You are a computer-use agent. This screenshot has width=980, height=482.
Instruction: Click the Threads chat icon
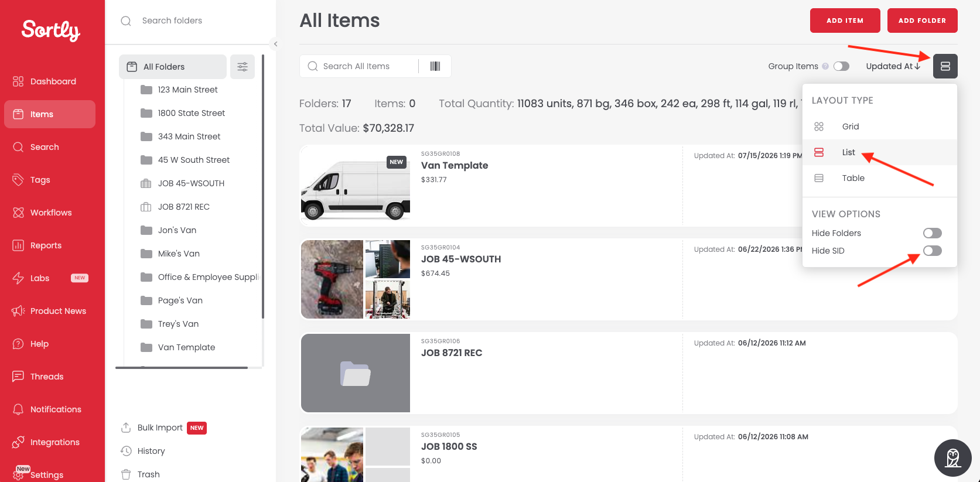[18, 377]
